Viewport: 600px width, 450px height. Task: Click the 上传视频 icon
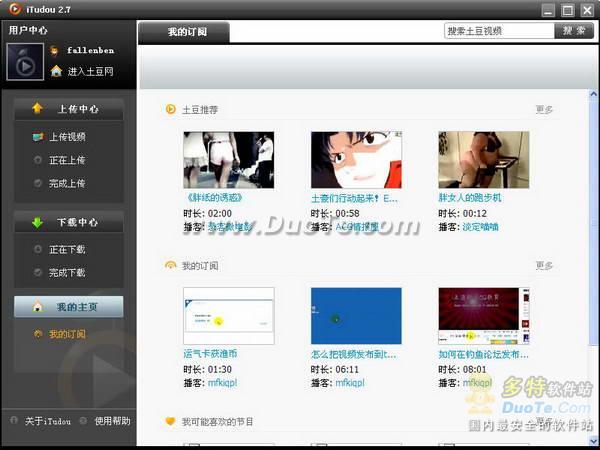(38, 137)
